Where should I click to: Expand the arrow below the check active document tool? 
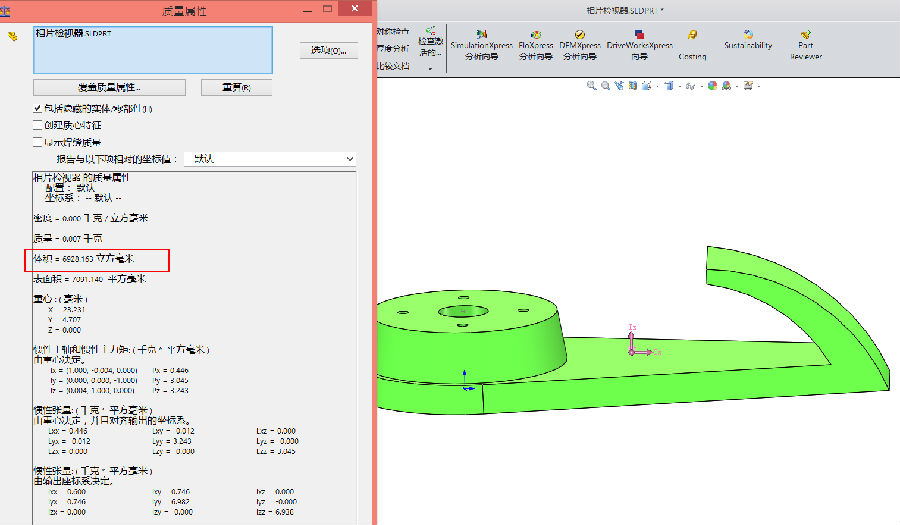pyautogui.click(x=430, y=69)
